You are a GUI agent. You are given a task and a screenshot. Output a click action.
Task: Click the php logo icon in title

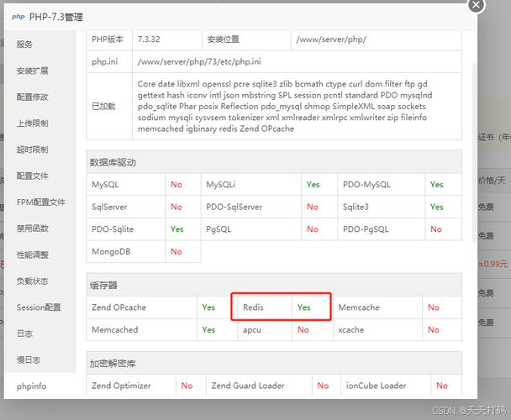tap(18, 16)
